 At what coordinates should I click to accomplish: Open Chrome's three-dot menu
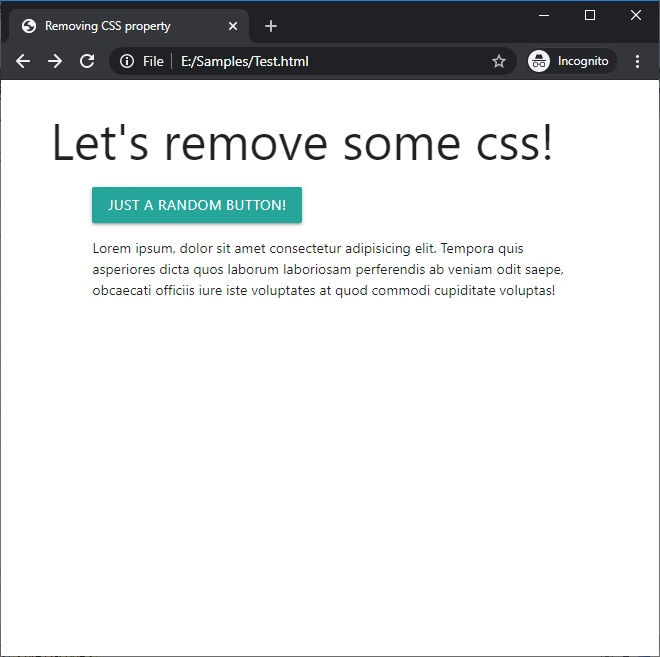[638, 61]
